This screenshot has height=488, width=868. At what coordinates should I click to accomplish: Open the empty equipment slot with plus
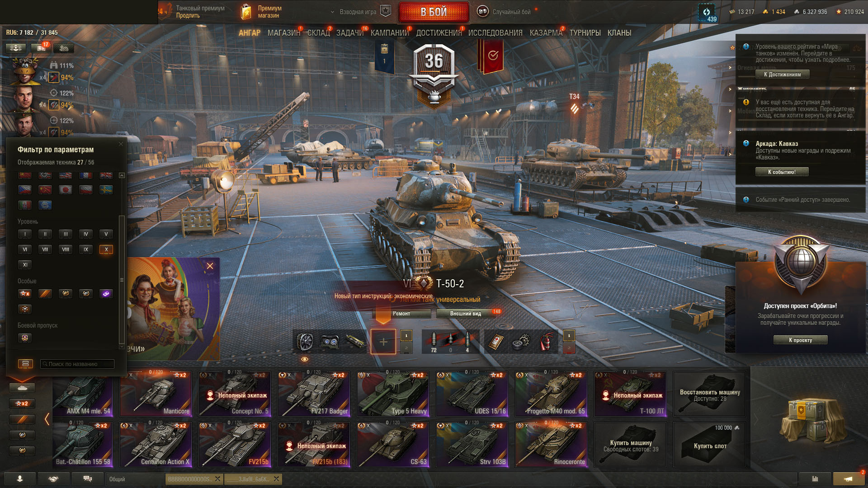tap(383, 342)
